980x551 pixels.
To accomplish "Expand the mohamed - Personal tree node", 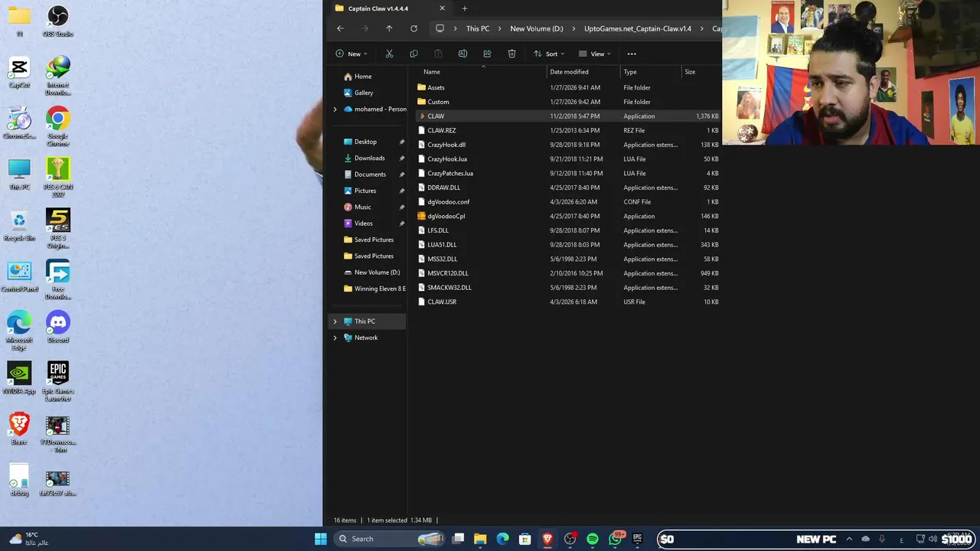I will (335, 109).
